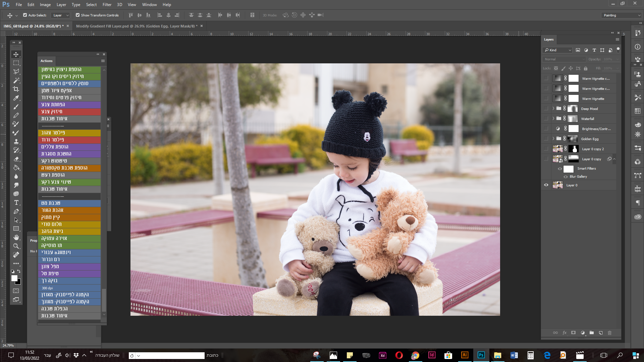Expand the Golden Egg layer group
The width and height of the screenshot is (644, 362).
click(553, 138)
